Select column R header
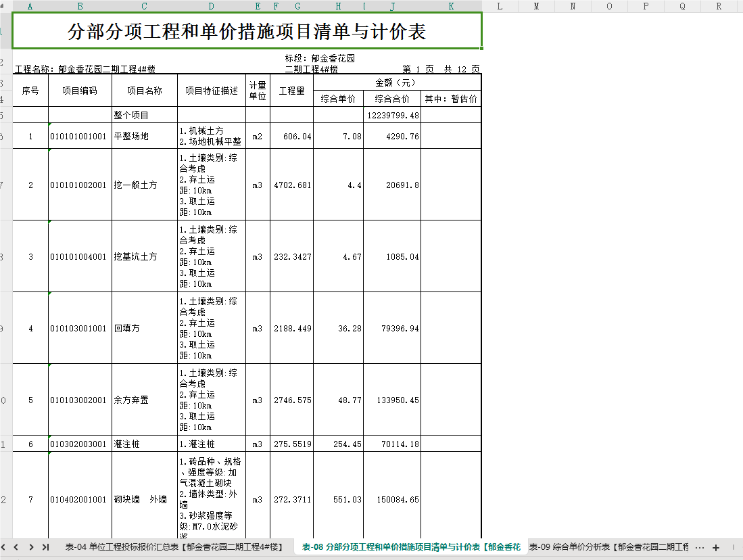Screen dimensions: 743x560 click(719, 6)
